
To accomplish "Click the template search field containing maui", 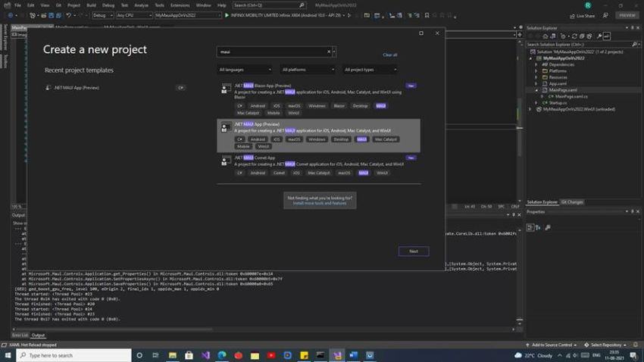I will coord(273,51).
